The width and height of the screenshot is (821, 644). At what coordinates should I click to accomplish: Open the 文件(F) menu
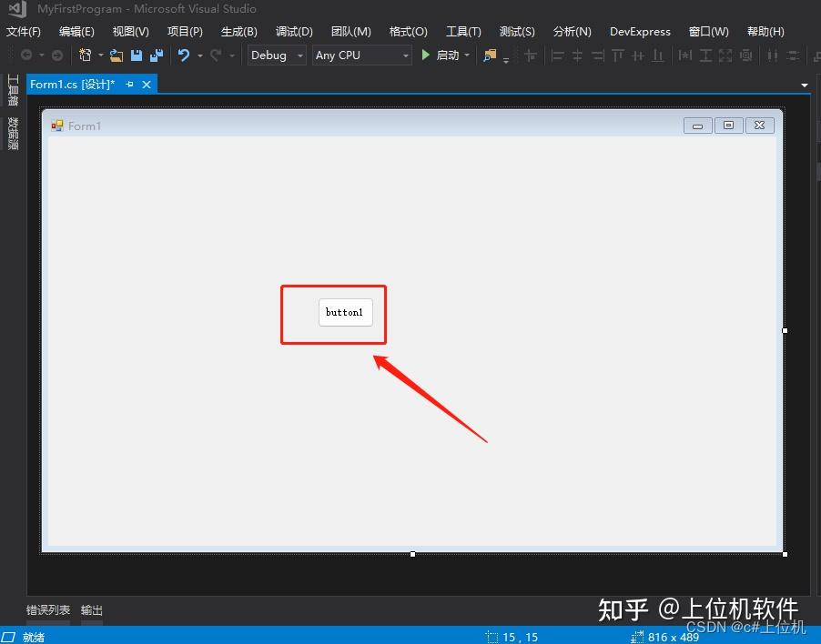pyautogui.click(x=24, y=32)
